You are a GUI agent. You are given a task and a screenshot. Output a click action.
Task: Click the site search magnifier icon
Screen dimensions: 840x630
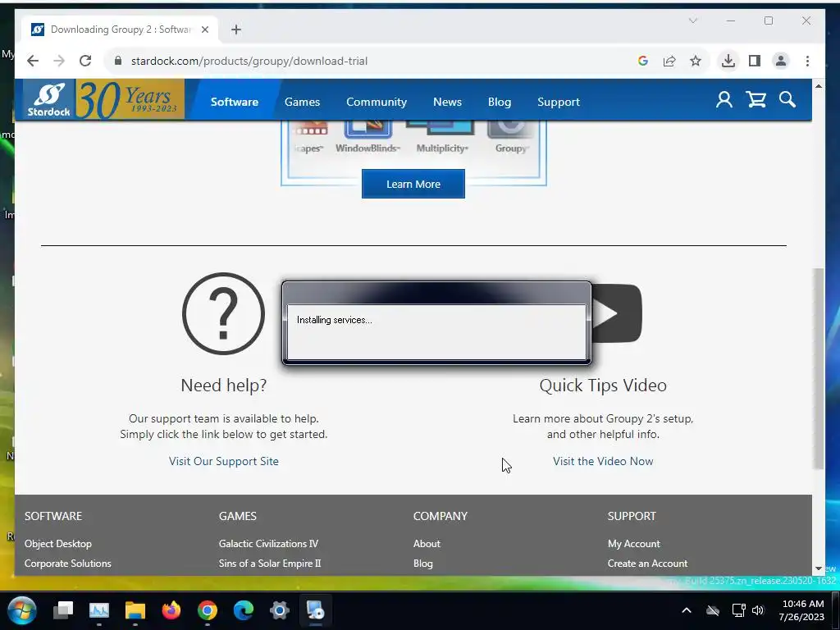pos(787,99)
